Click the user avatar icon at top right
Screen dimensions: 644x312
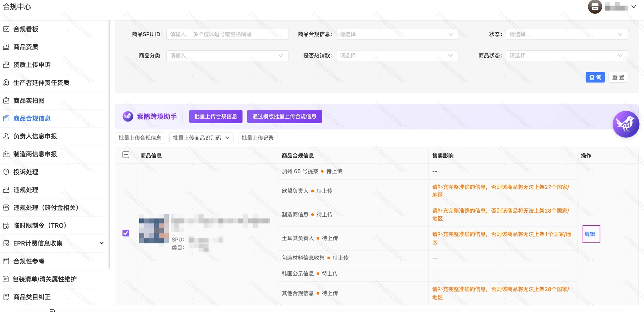(595, 7)
